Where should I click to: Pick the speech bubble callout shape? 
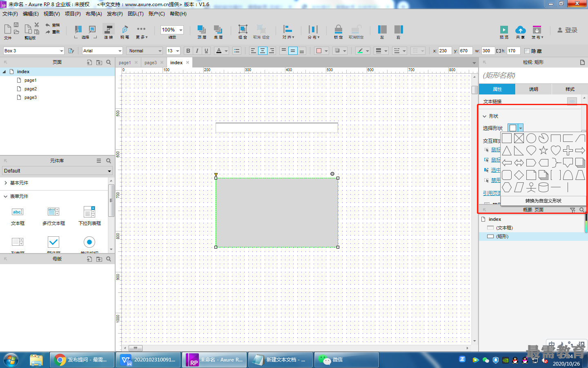[568, 163]
